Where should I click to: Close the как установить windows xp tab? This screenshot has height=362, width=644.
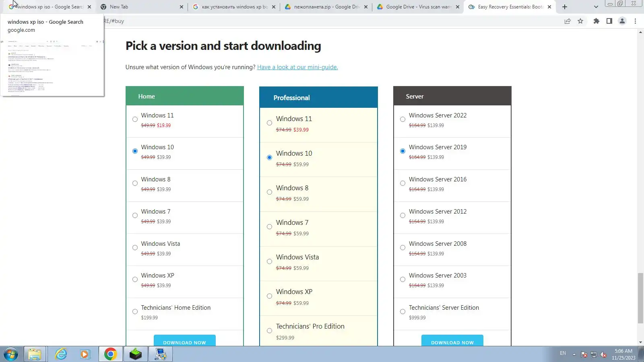pyautogui.click(x=274, y=7)
